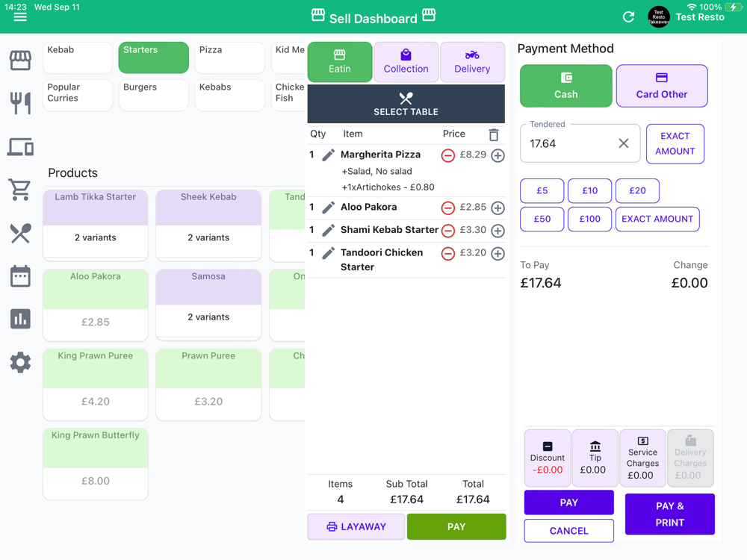This screenshot has width=747, height=560.
Task: Cancel the payment
Action: tap(568, 530)
